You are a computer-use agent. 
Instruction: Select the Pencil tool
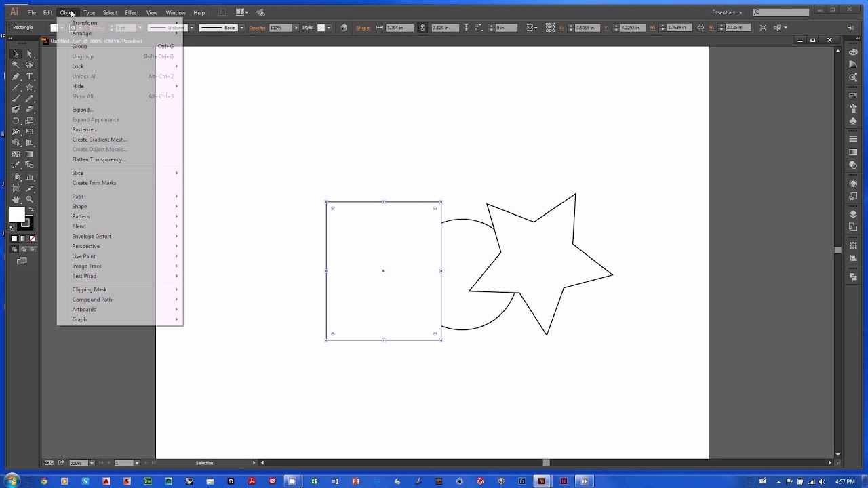29,98
